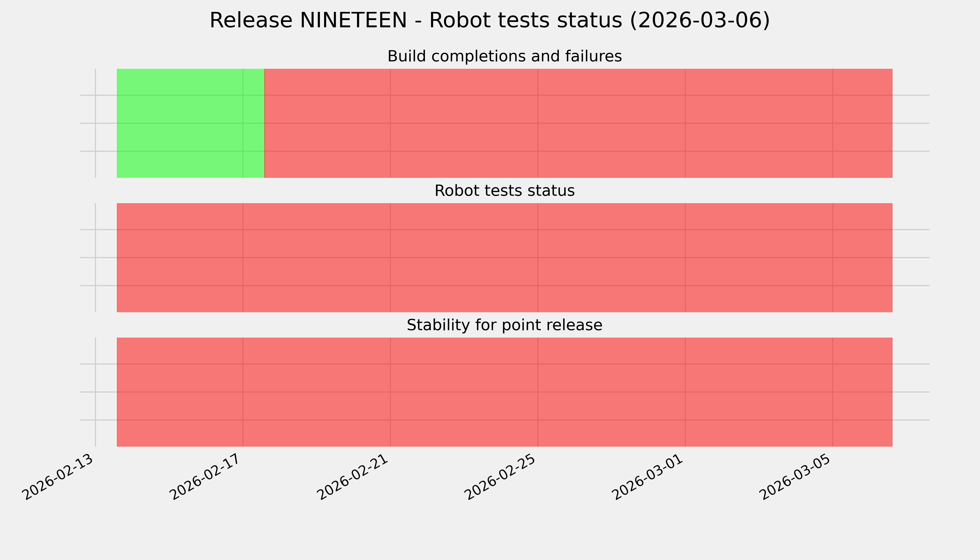980x560 pixels.
Task: Select the 2026-02-25 date tick label
Action: click(501, 477)
